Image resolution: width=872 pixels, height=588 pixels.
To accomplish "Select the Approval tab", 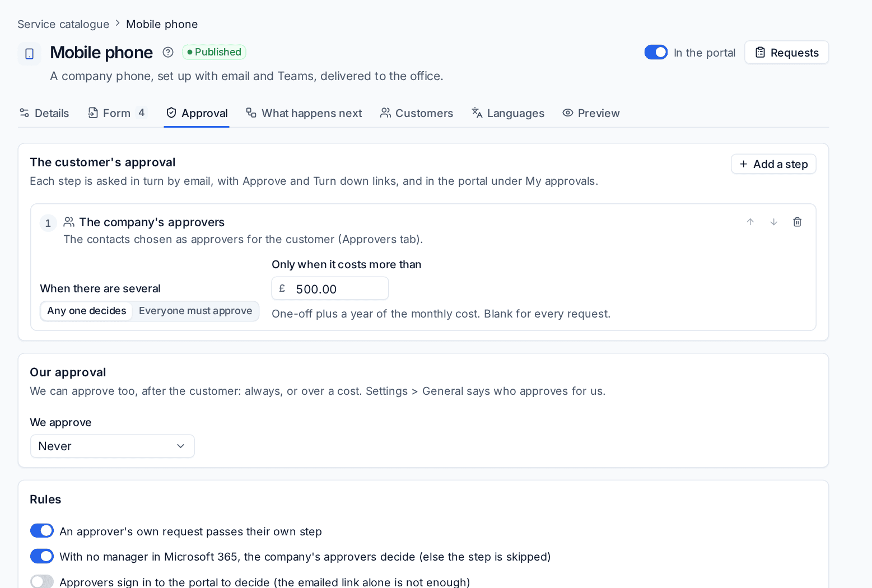I will click(197, 113).
